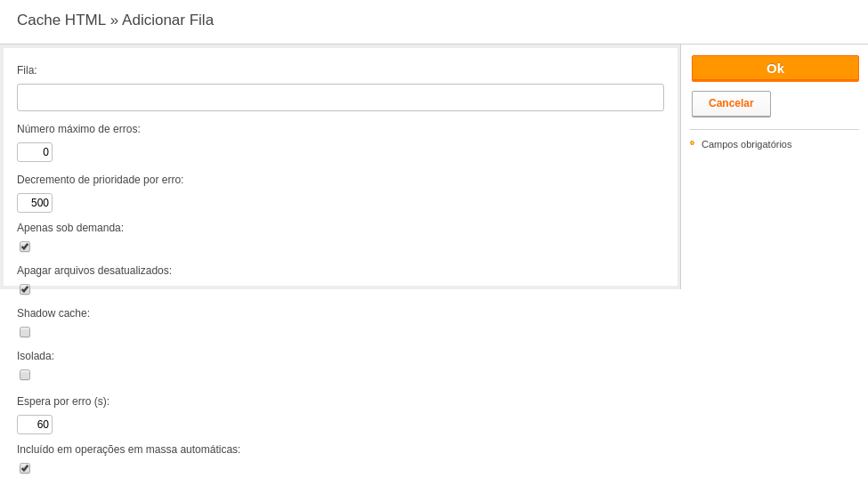Toggle Apagar arquivos desatualizados checkbox

click(x=25, y=289)
